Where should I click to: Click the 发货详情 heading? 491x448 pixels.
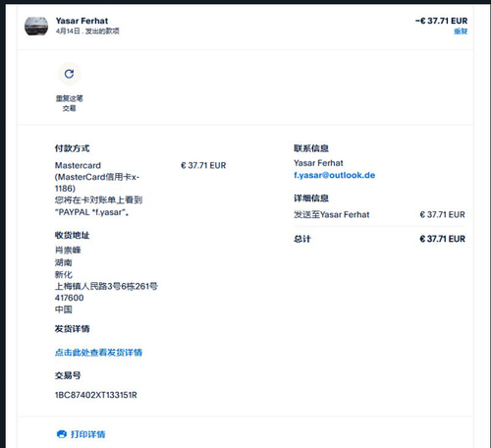(72, 329)
